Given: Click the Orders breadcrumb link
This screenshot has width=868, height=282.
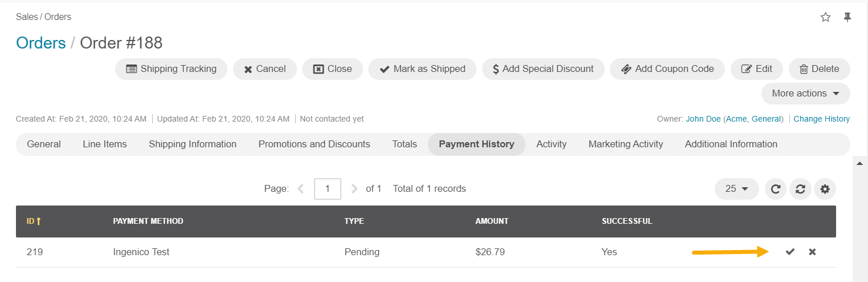Looking at the screenshot, I should coord(41,43).
